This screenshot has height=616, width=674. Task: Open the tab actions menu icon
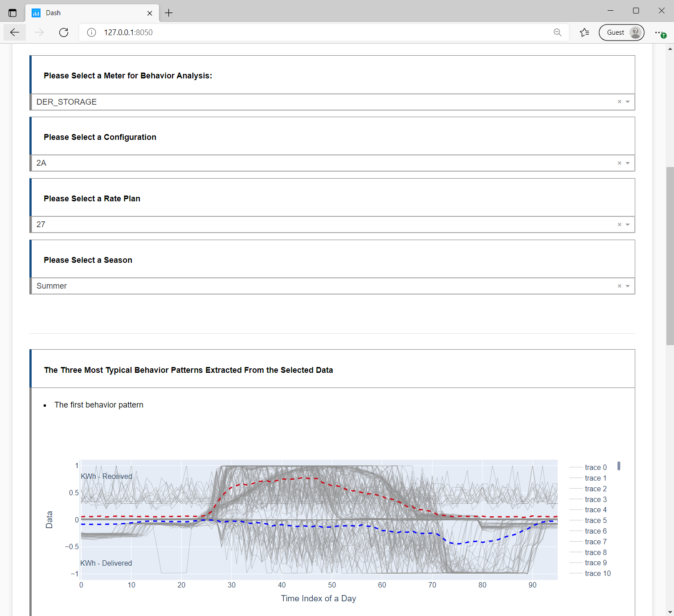(x=12, y=13)
